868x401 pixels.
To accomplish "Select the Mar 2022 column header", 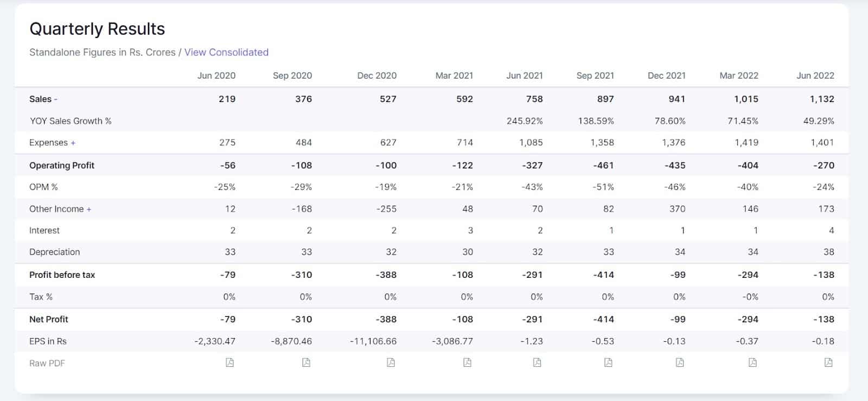I will pos(739,75).
